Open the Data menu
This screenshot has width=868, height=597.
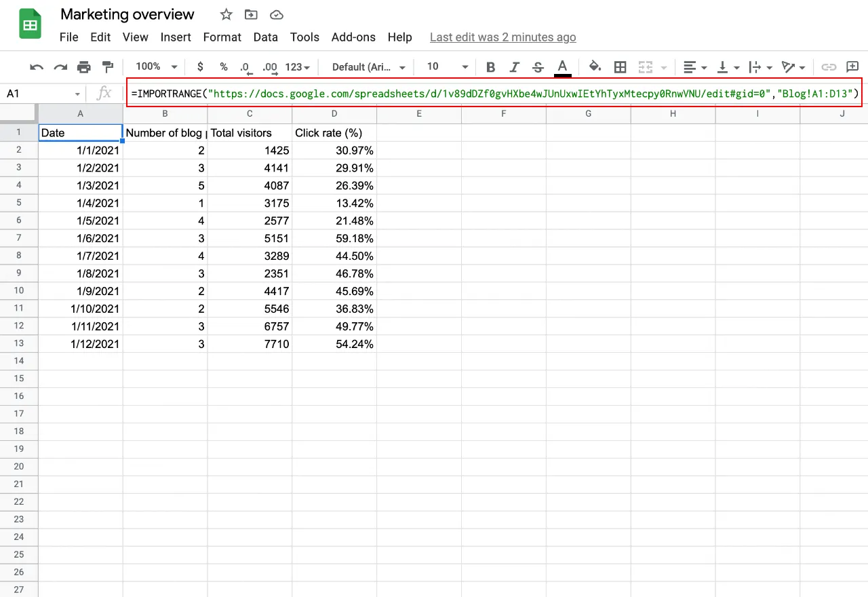tap(266, 37)
